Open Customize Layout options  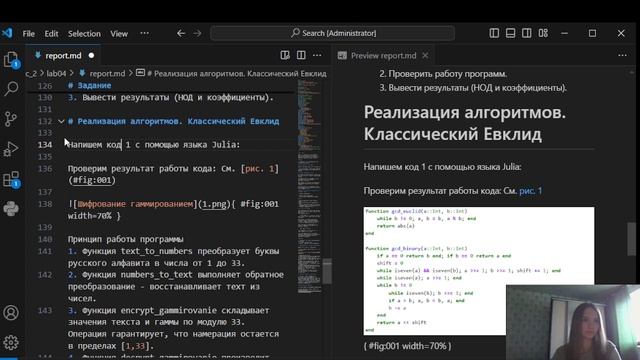click(x=543, y=33)
